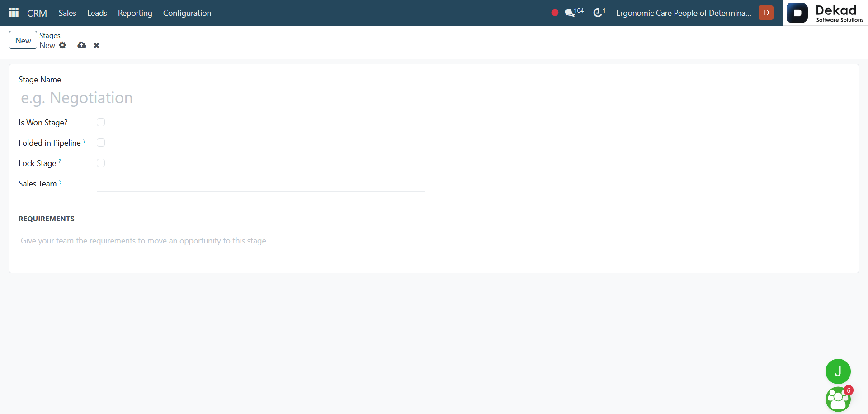Switch company via Ergonomic Care selector
Viewport: 868px width, 414px height.
[684, 13]
